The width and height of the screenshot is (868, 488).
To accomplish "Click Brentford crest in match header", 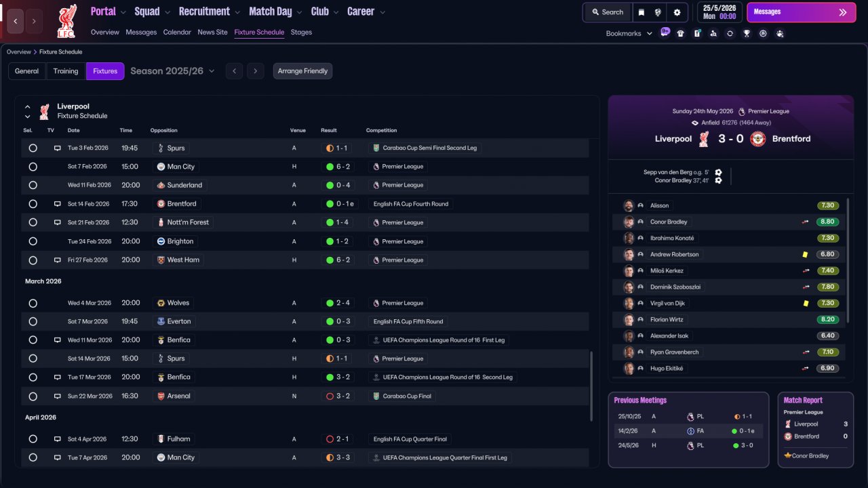I will (x=757, y=139).
